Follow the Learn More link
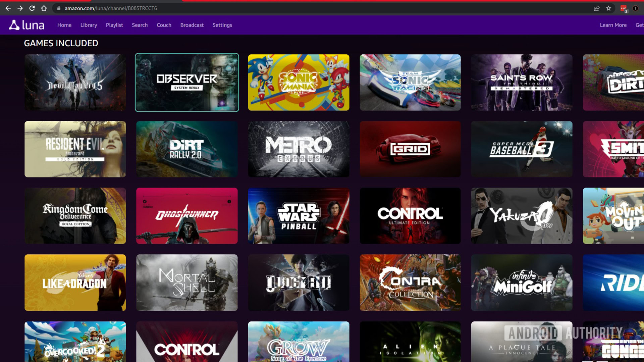644x362 pixels. click(613, 25)
